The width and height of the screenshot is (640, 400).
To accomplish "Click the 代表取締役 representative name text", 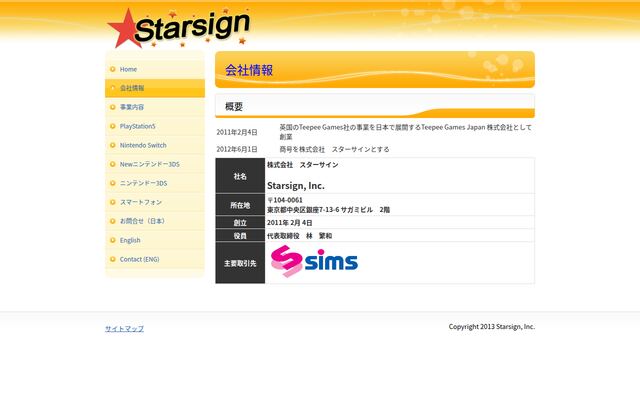I will (300, 236).
